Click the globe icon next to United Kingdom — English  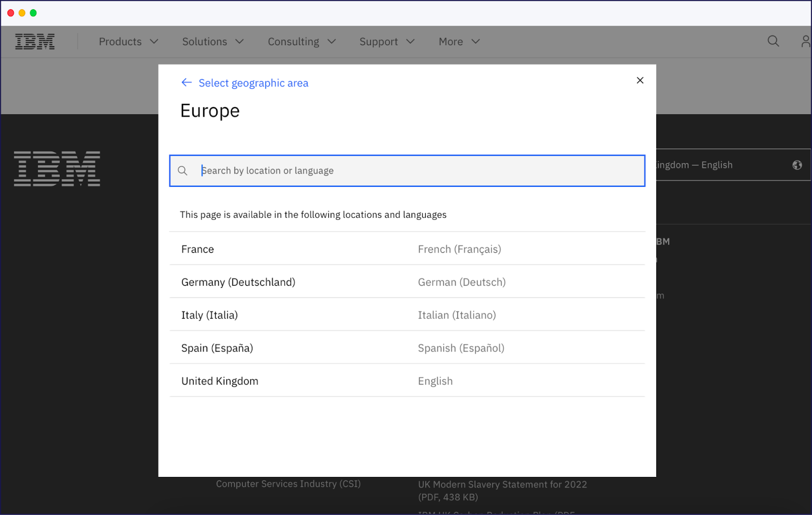tap(797, 164)
